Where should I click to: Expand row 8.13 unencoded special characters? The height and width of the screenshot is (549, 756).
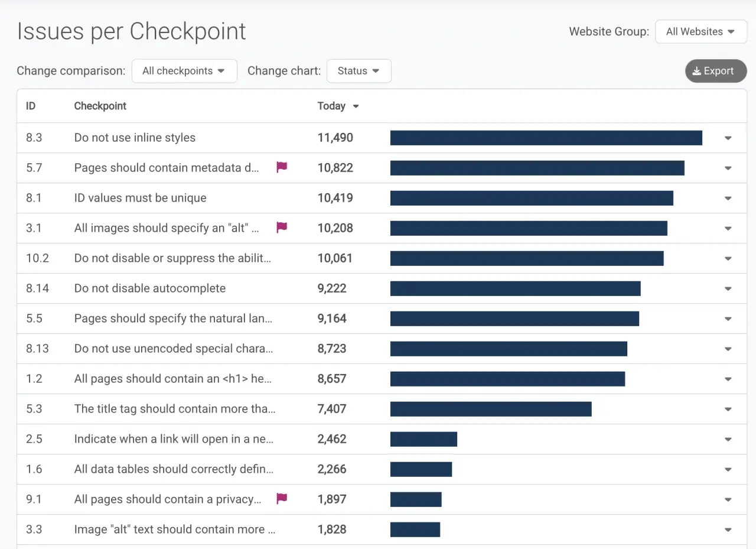click(728, 349)
